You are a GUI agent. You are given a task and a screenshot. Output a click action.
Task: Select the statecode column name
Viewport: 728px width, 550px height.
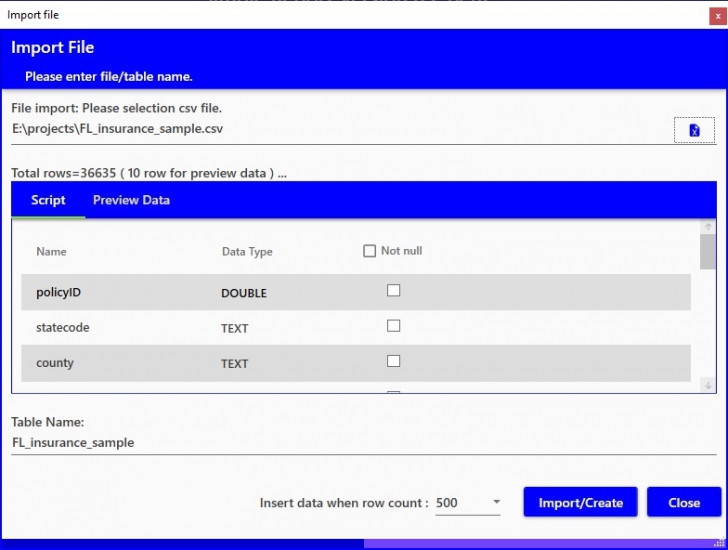point(63,328)
